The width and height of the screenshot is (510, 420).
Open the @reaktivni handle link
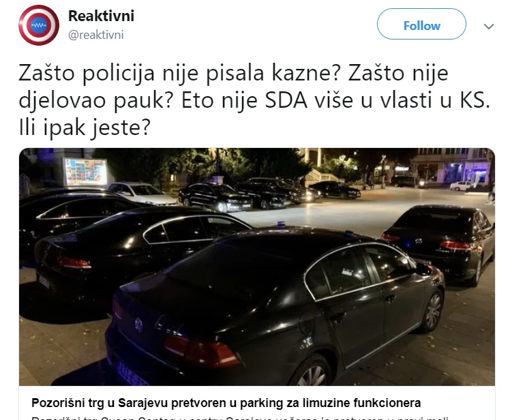96,35
